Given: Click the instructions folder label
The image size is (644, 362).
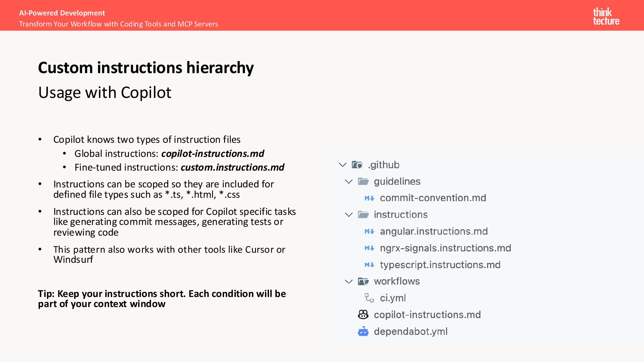Looking at the screenshot, I should [x=401, y=215].
